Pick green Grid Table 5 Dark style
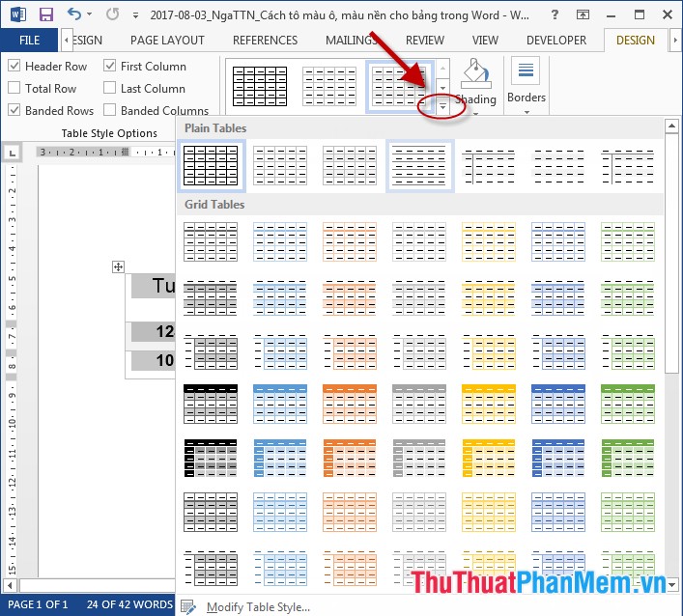683x616 pixels. tap(628, 458)
